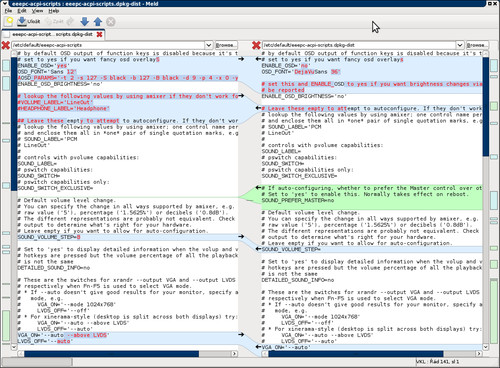The width and height of the screenshot is (500, 368).
Task: Click left pane vertical scrollbar thumb
Action: pyautogui.click(x=14, y=124)
